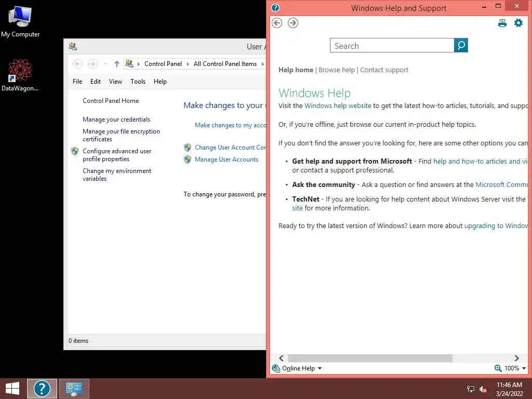Open the View menu
532x399 pixels.
click(115, 82)
